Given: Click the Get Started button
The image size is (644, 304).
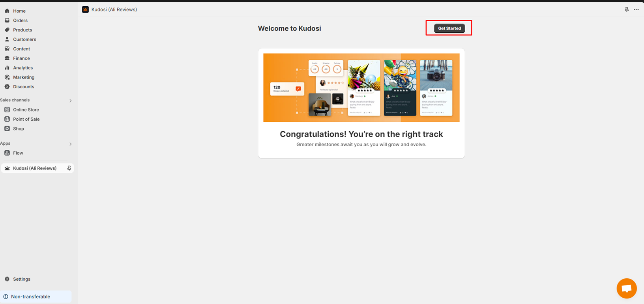Looking at the screenshot, I should (x=449, y=28).
